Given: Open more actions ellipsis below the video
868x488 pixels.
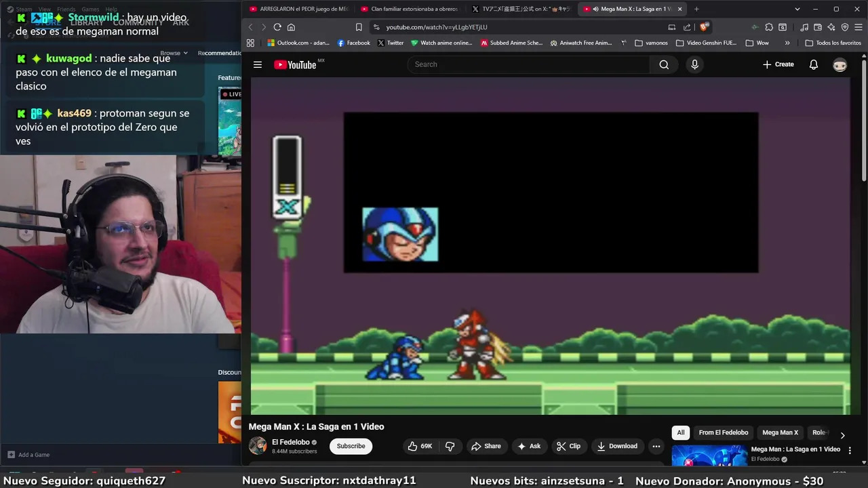Looking at the screenshot, I should (656, 446).
